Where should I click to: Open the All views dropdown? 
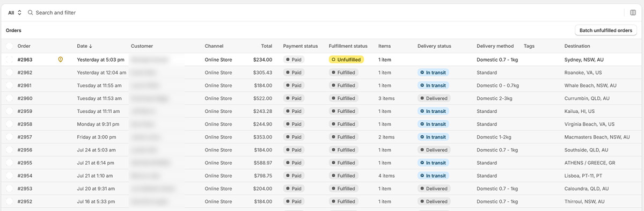(x=14, y=12)
